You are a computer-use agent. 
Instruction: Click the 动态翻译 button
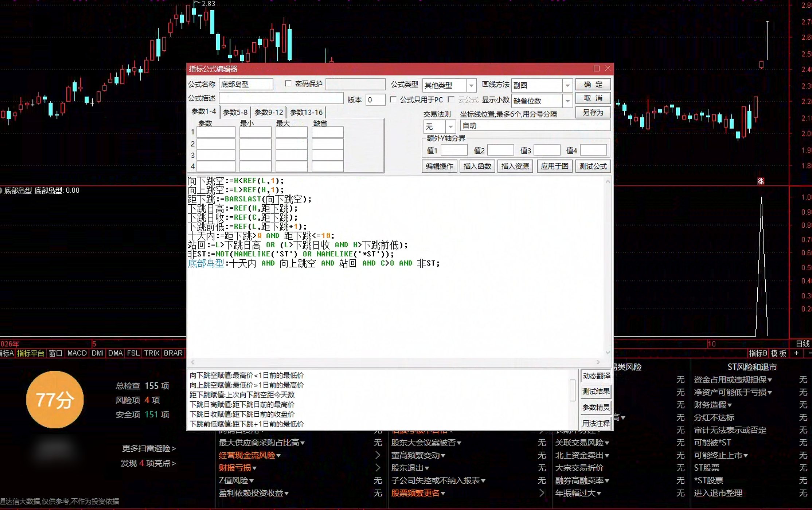click(x=596, y=376)
